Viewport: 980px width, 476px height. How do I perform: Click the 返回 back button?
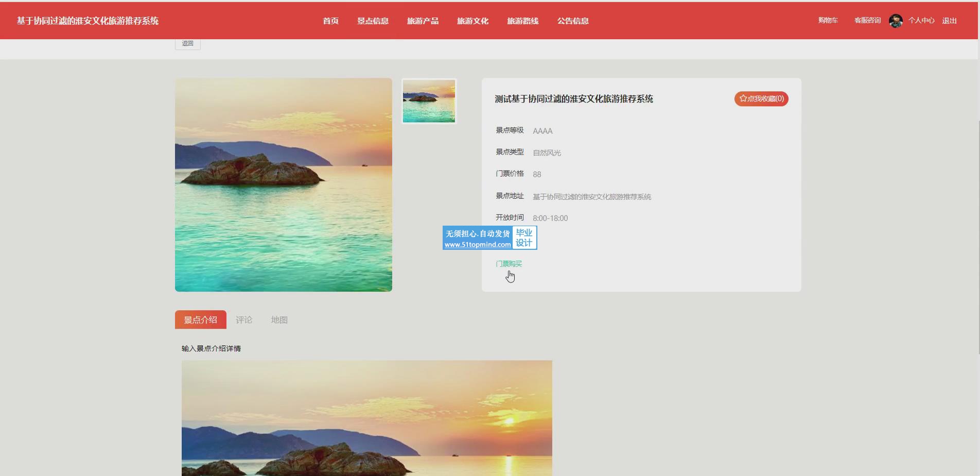(x=188, y=44)
